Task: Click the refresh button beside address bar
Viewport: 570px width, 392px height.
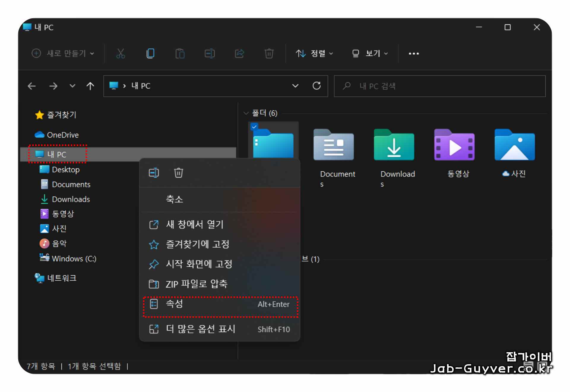Action: point(317,86)
